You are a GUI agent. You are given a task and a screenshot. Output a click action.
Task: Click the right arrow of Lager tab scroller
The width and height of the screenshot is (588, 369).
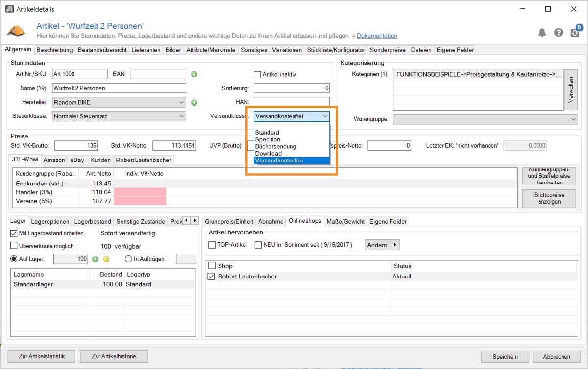195,221
